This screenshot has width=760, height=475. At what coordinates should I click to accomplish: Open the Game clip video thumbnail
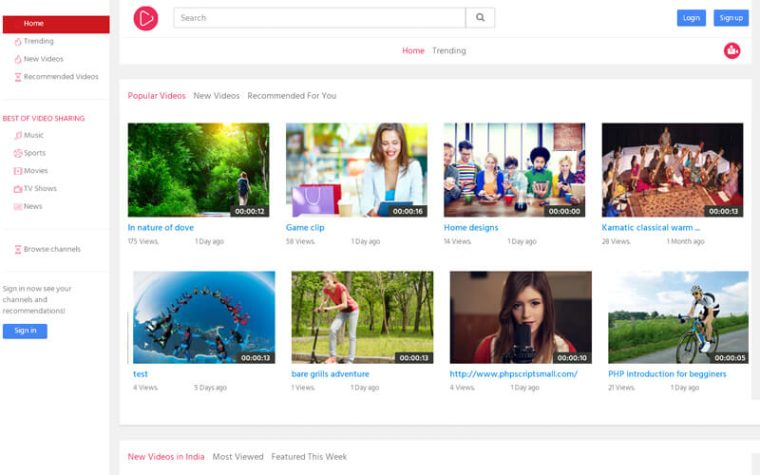[356, 170]
